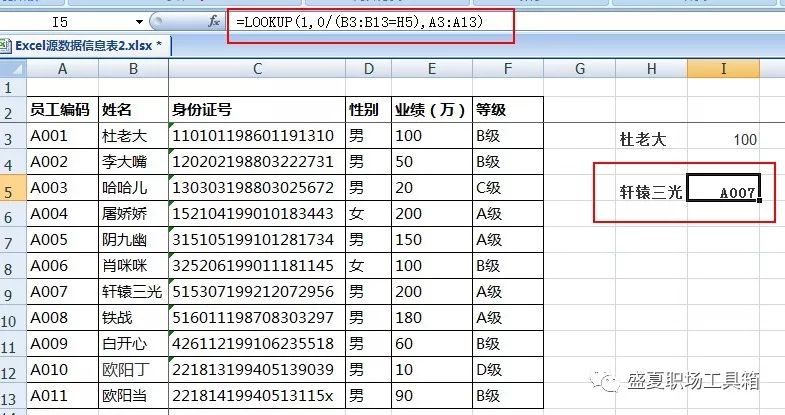Select name cell 铁战
The width and height of the screenshot is (785, 415).
pos(134,318)
